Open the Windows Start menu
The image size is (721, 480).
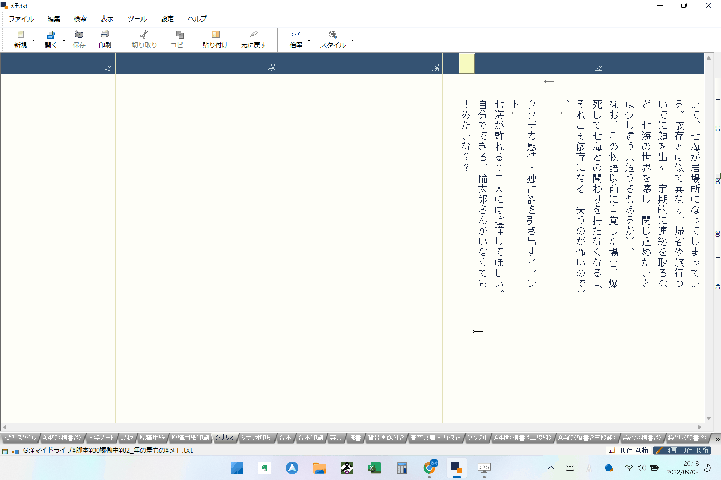coord(237,468)
